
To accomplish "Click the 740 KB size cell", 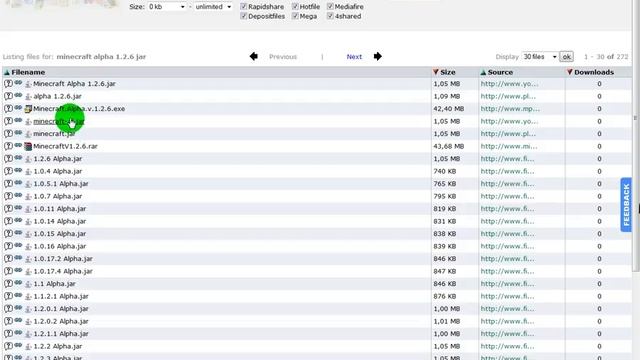I will 444,171.
